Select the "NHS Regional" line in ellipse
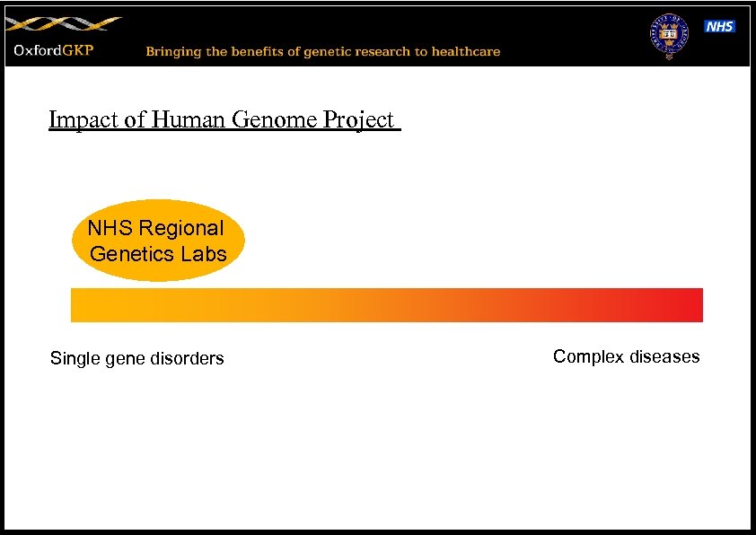This screenshot has width=756, height=535. pos(155,228)
